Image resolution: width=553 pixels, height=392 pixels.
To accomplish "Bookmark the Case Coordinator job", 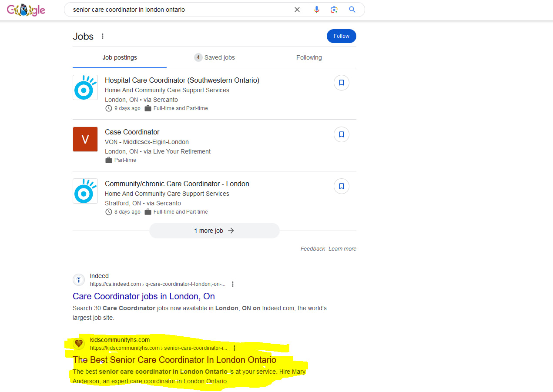I will [342, 134].
